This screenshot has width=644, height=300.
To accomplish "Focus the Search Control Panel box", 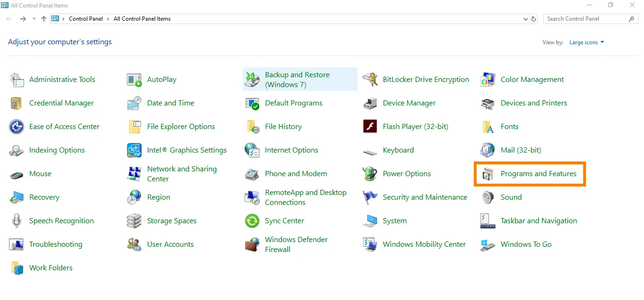I will point(591,19).
